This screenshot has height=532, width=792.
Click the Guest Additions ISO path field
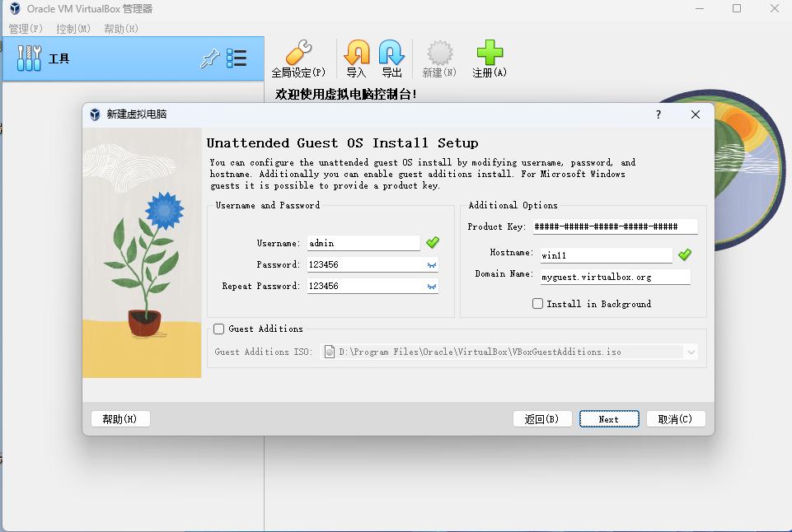tap(508, 352)
